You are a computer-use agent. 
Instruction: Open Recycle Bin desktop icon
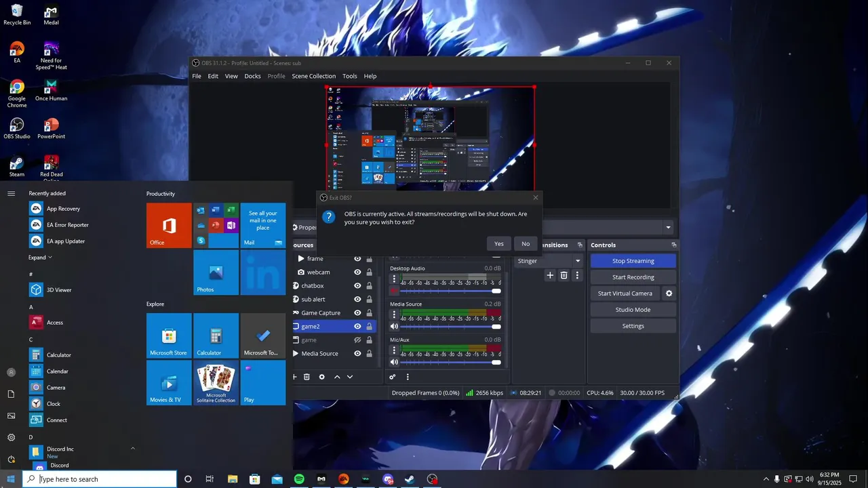tap(17, 15)
